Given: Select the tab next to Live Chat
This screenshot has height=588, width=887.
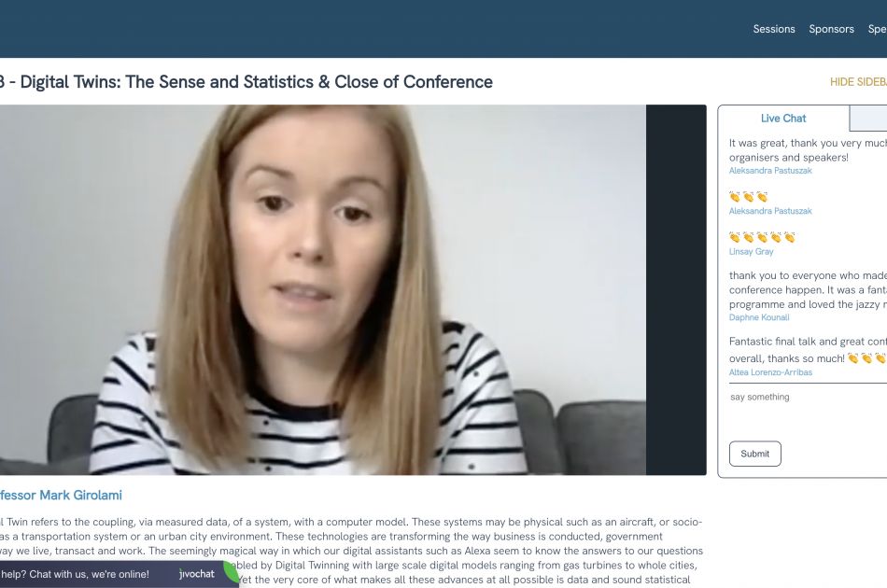Looking at the screenshot, I should [868, 119].
